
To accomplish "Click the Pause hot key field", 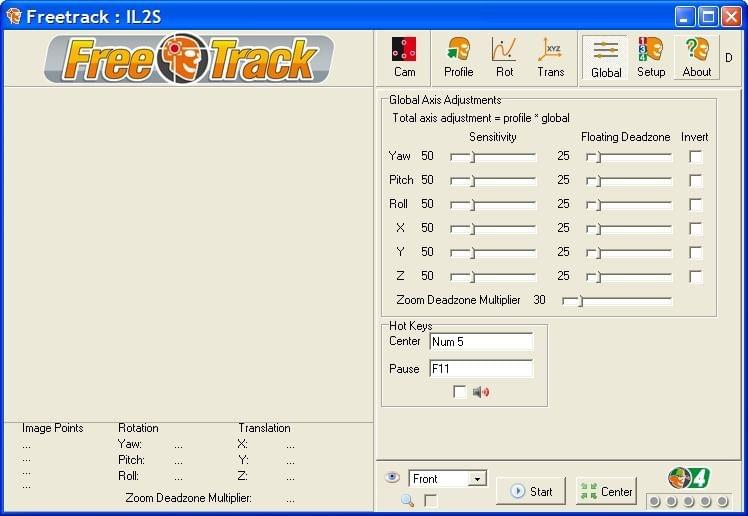I will click(481, 369).
